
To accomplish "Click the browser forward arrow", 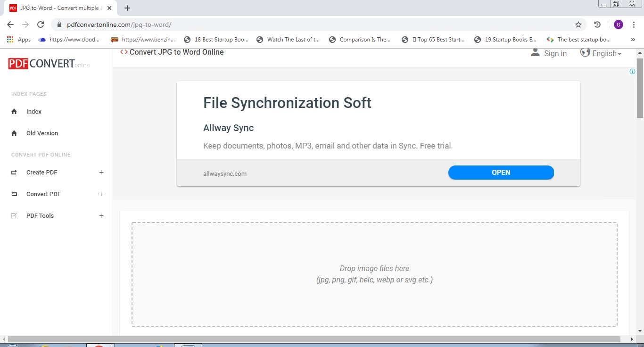I will [x=25, y=25].
